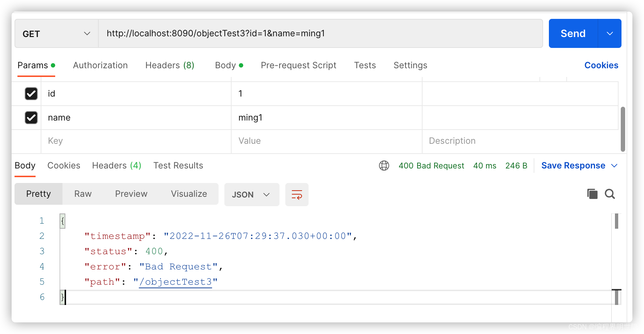Click the wrap lines icon
This screenshot has height=334, width=644.
(297, 195)
